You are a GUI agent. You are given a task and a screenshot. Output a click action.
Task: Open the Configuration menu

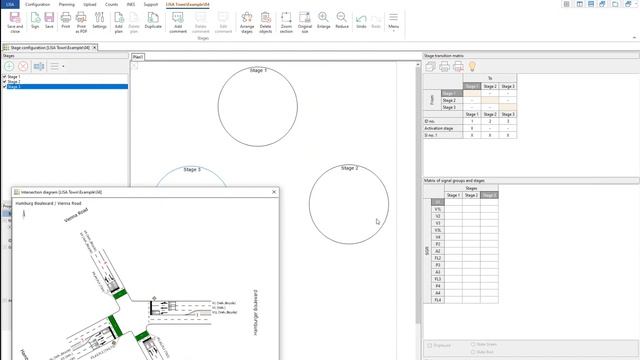(38, 4)
